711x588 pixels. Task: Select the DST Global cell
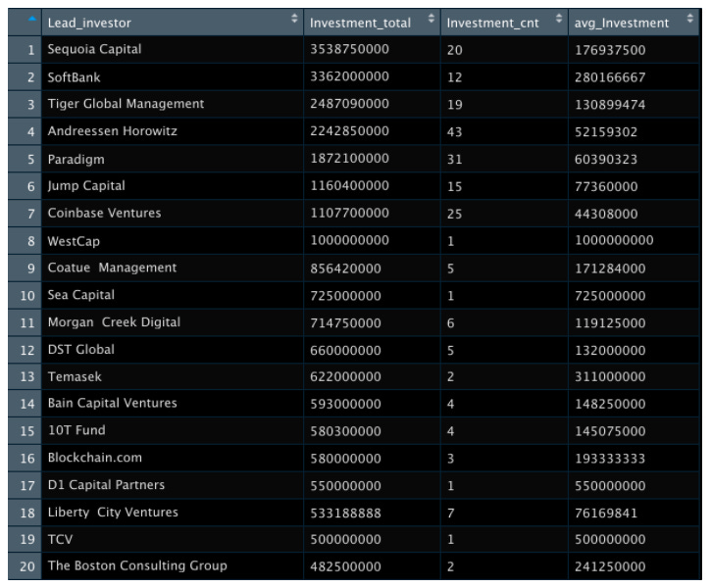pyautogui.click(x=173, y=350)
